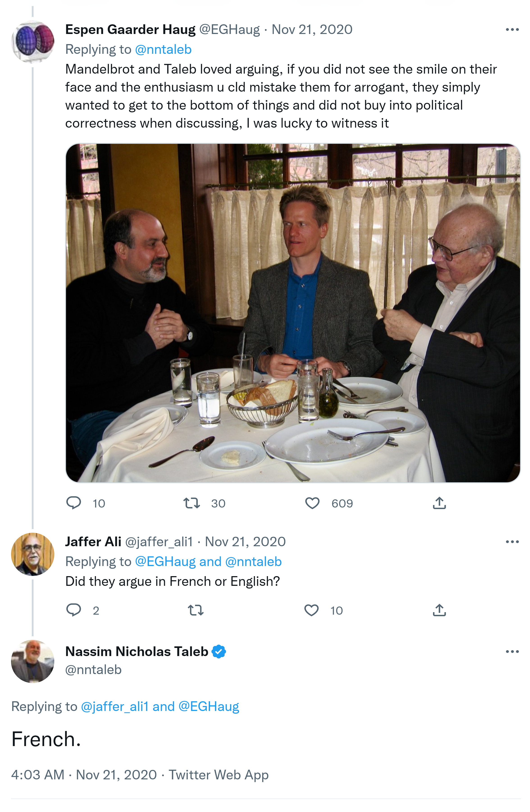Viewport: 530px width, 812px height.
Task: Share Jaffer Ali's tweet
Action: (439, 610)
